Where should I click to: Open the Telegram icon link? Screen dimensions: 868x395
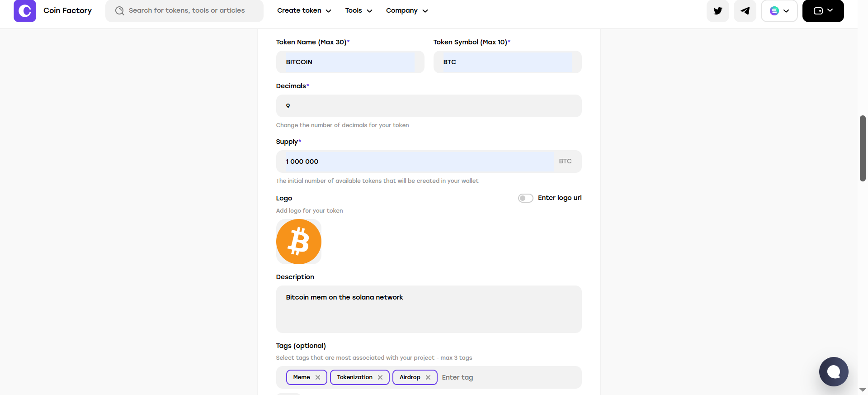point(745,11)
